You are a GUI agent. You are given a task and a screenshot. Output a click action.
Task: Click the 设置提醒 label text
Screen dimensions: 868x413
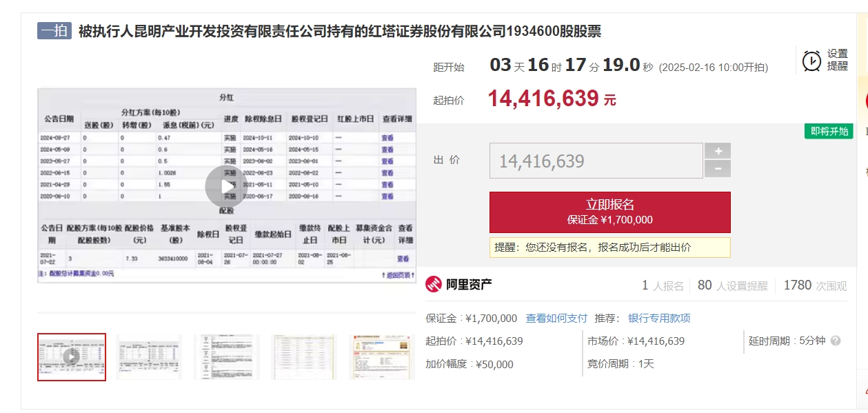click(x=838, y=60)
